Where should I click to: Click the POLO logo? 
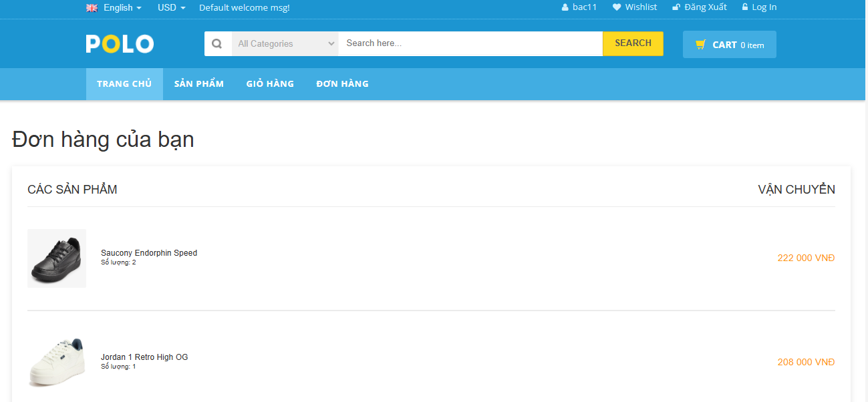coord(120,44)
